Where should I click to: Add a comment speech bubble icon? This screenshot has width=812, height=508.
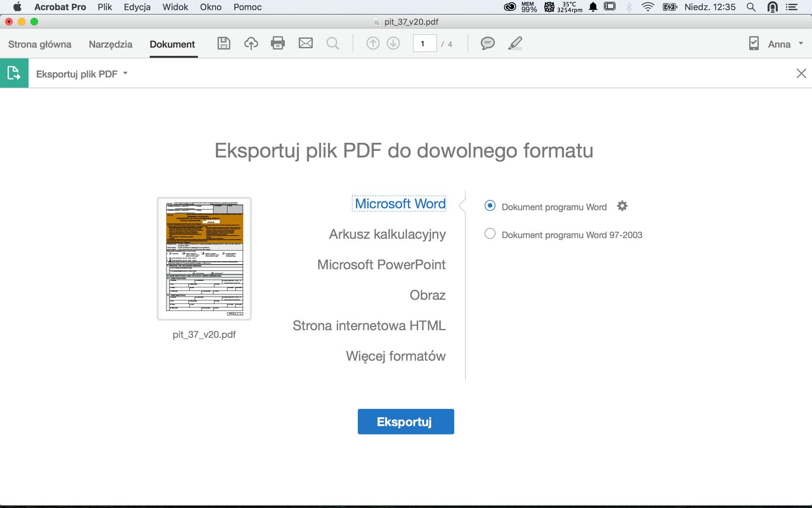488,43
